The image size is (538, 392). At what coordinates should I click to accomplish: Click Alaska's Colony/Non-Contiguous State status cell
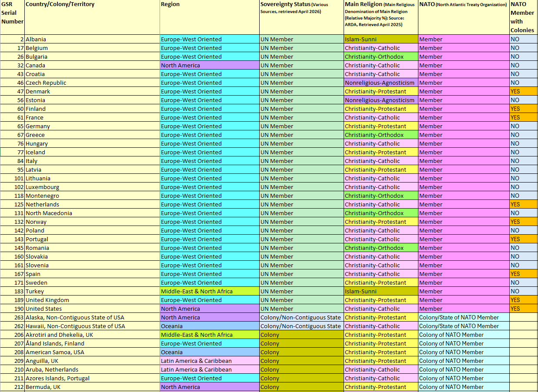coord(301,317)
